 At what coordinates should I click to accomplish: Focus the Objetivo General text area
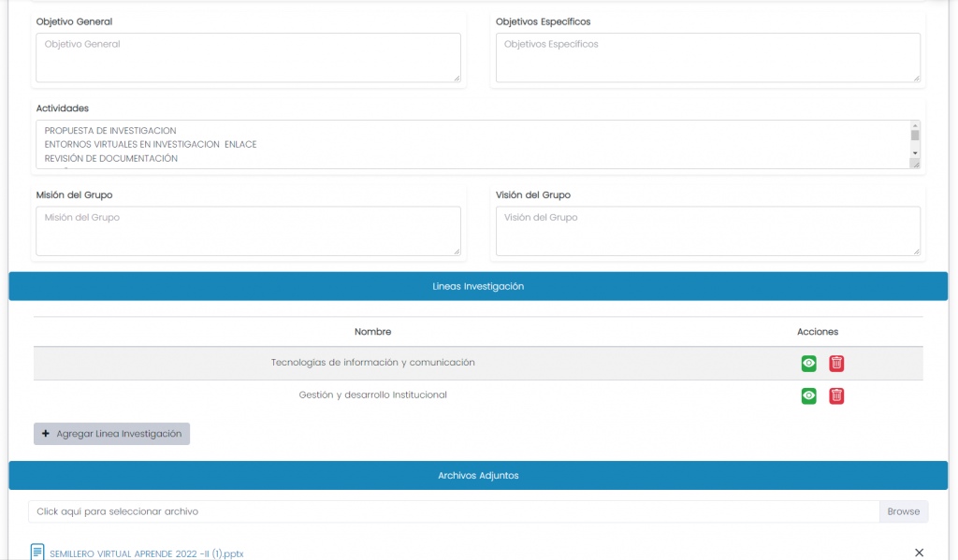pos(248,58)
